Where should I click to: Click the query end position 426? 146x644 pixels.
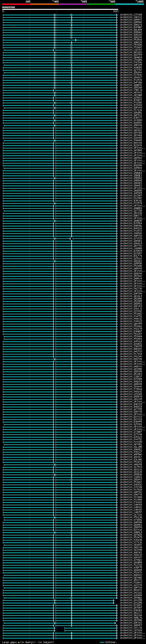pyautogui.click(x=115, y=11)
